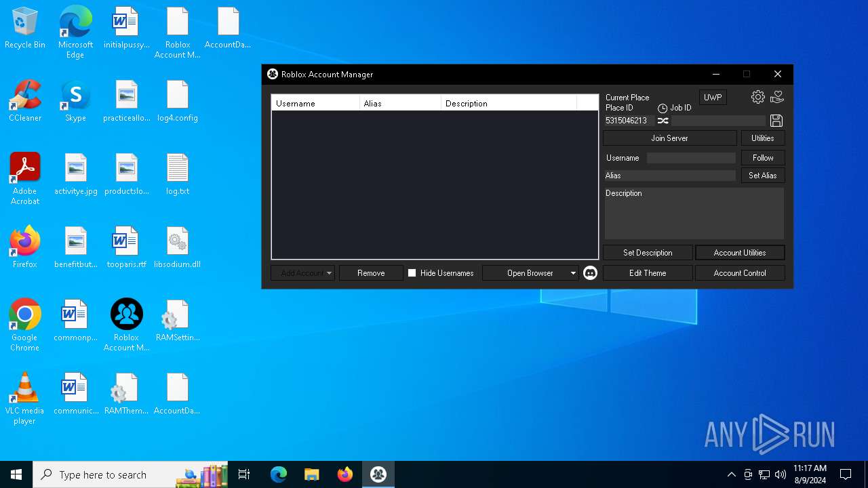Select the activitye.jpg image file

[x=75, y=174]
